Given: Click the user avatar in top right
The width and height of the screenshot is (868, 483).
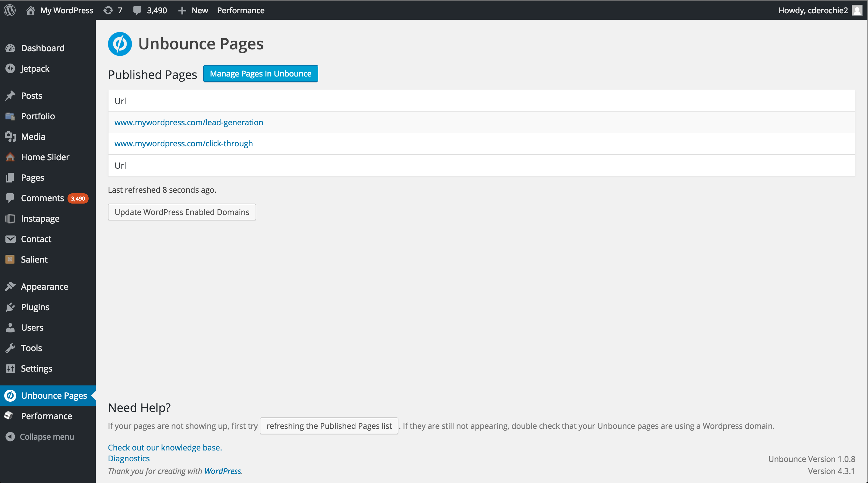Looking at the screenshot, I should coord(857,10).
